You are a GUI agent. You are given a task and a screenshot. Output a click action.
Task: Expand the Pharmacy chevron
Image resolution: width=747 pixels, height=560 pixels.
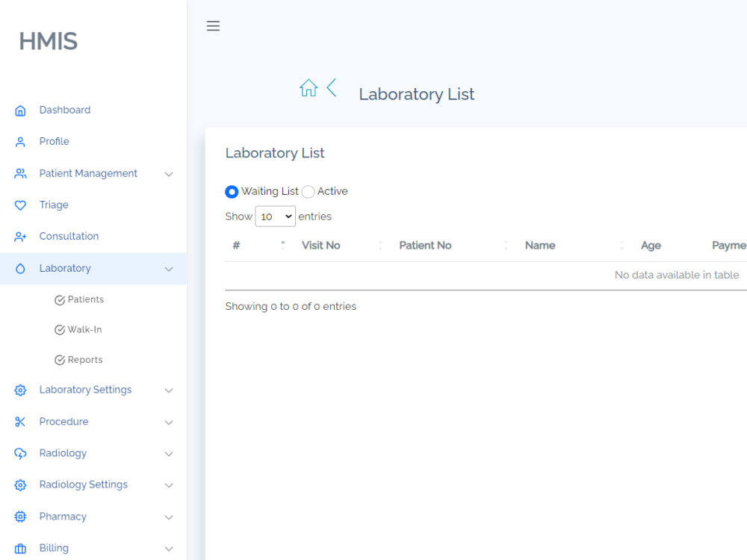click(x=169, y=517)
